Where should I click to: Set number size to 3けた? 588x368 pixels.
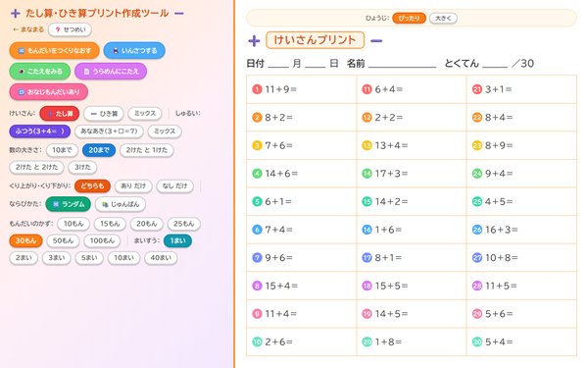[x=82, y=168]
